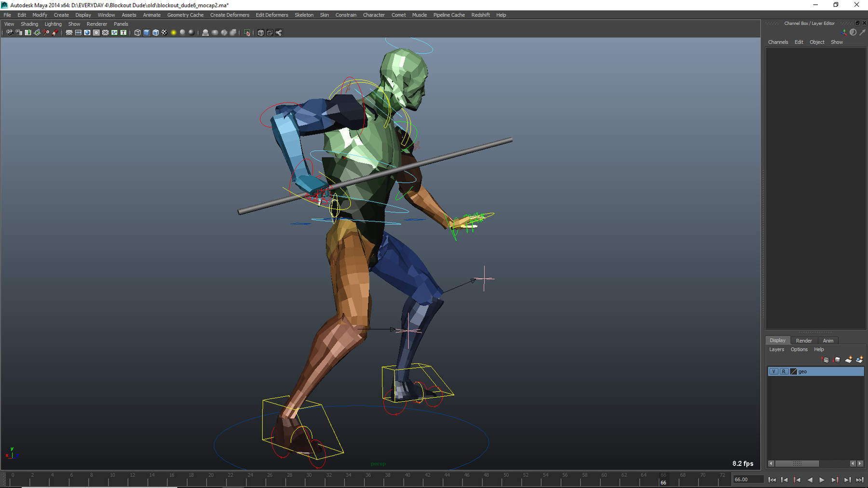Click frame 40 on the timeline
The image size is (868, 488).
407,475
